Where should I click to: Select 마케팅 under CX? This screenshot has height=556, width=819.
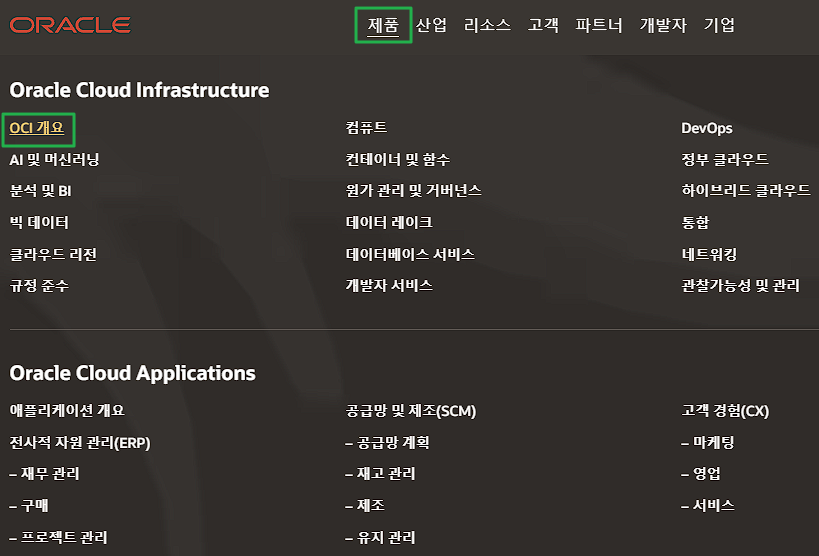tap(708, 443)
